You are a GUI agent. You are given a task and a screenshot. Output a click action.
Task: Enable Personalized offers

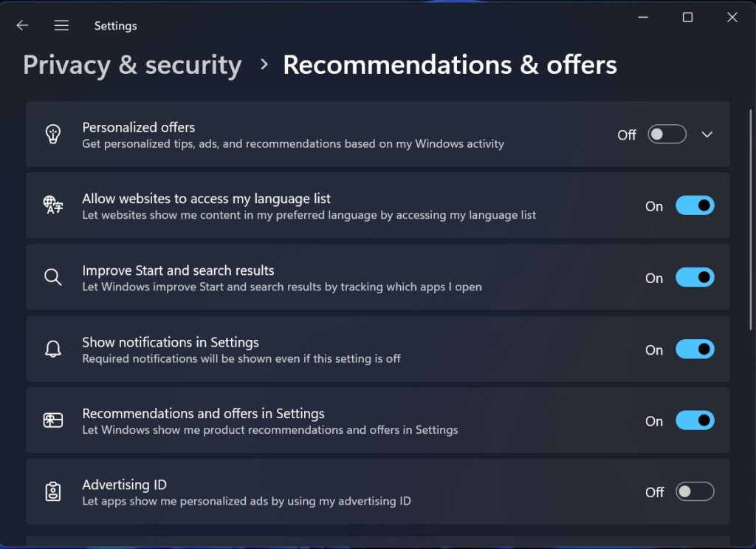tap(666, 134)
